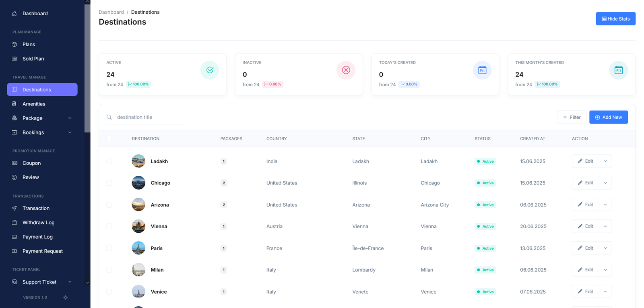
Task: Click the Inactive stats cross icon
Action: coord(346,70)
